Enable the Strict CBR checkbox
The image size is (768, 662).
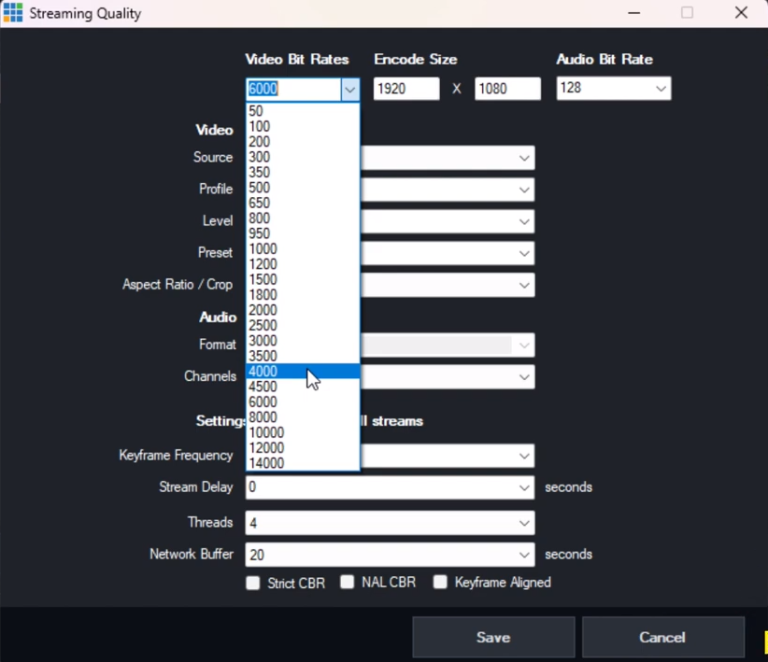tap(253, 583)
